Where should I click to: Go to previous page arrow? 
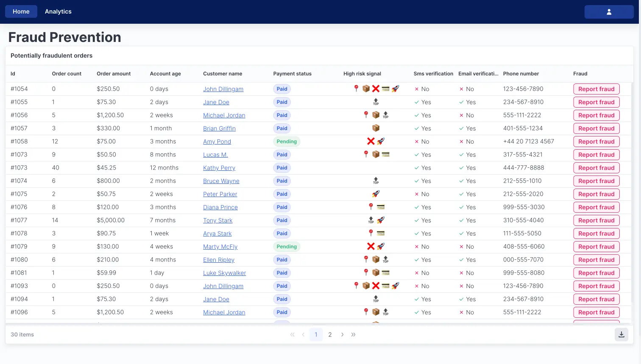(303, 334)
